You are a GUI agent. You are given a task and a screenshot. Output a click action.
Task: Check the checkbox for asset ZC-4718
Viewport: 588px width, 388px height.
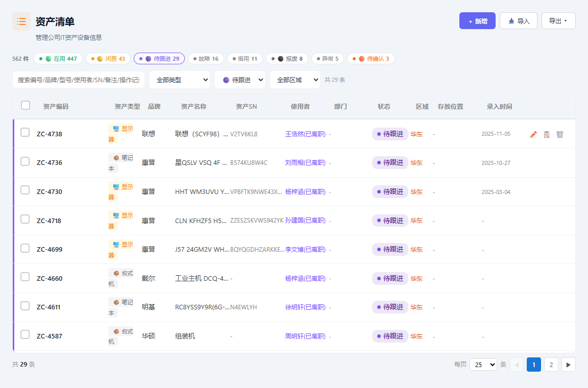(25, 219)
